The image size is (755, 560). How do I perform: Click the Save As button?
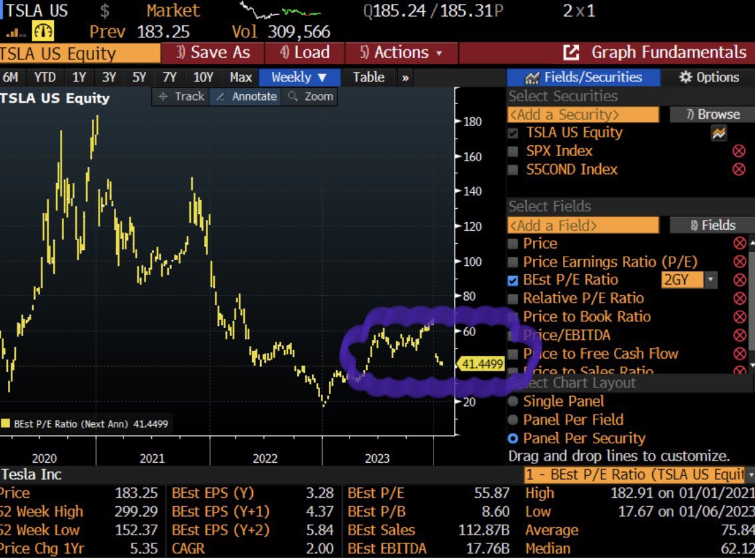[213, 53]
